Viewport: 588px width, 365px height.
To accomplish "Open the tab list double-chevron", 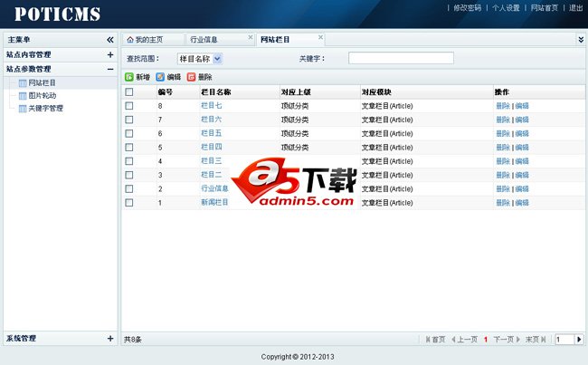I will pyautogui.click(x=581, y=40).
